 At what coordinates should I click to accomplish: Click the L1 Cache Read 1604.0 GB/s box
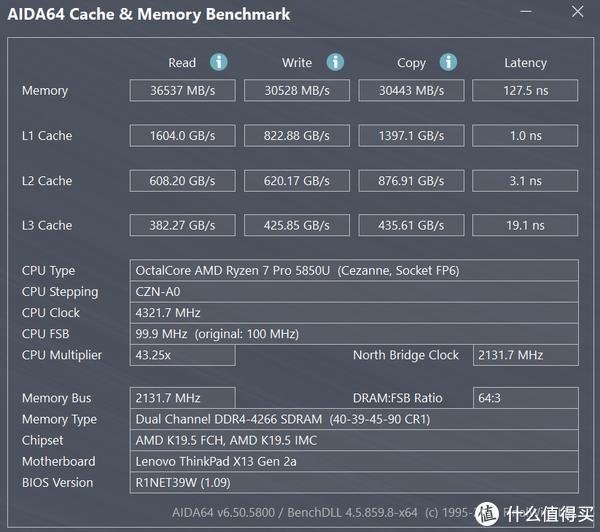(x=183, y=135)
